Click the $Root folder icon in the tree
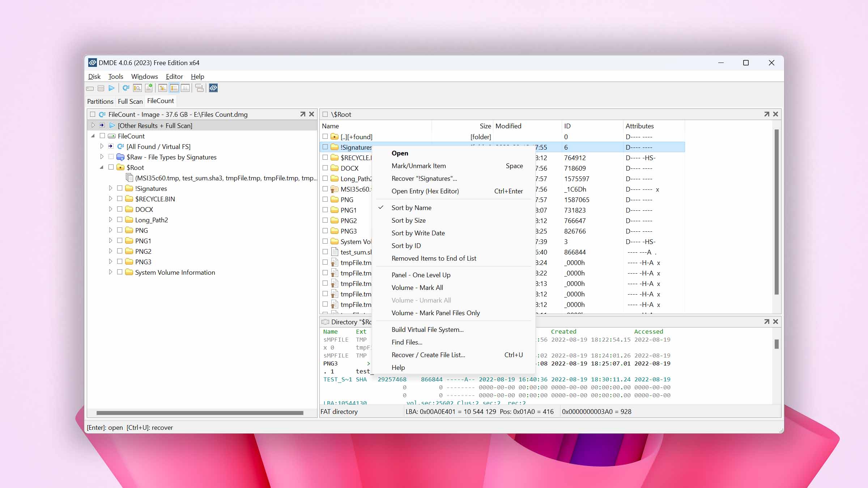The width and height of the screenshot is (868, 488). pyautogui.click(x=120, y=167)
